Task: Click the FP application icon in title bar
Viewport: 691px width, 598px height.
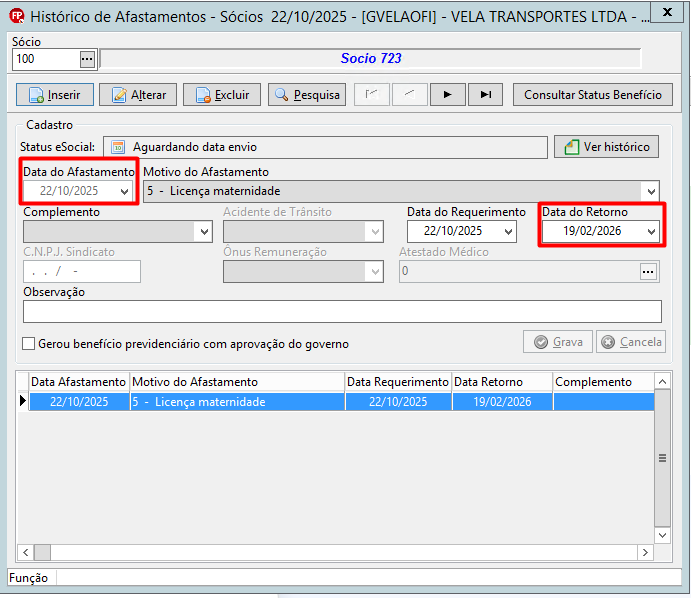Action: (17, 16)
